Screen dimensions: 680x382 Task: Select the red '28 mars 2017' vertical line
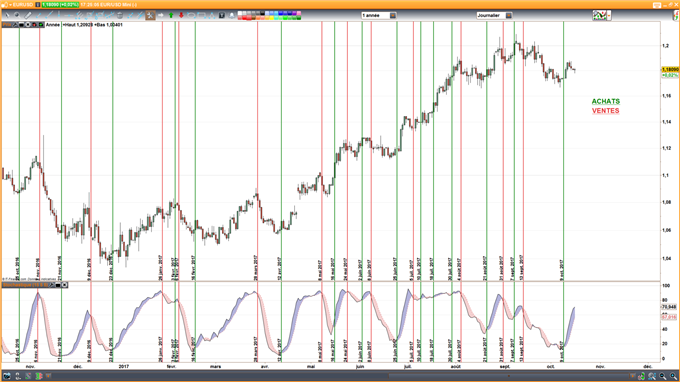257,152
